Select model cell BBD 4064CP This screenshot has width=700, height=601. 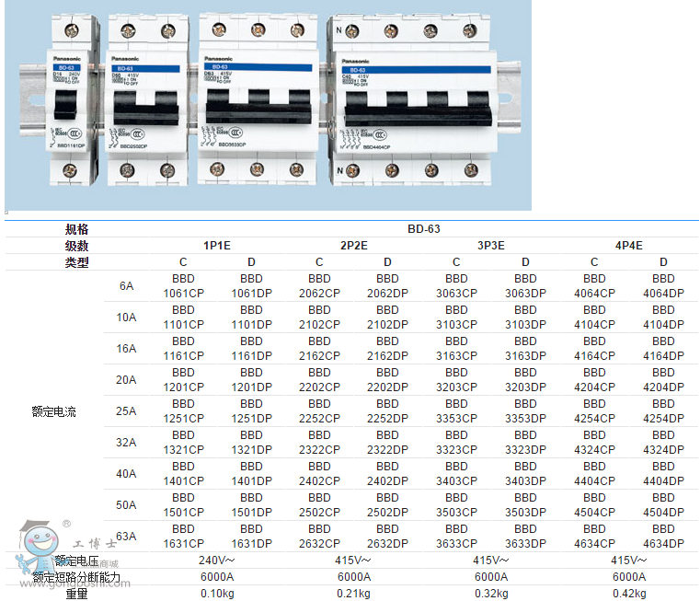coord(594,286)
